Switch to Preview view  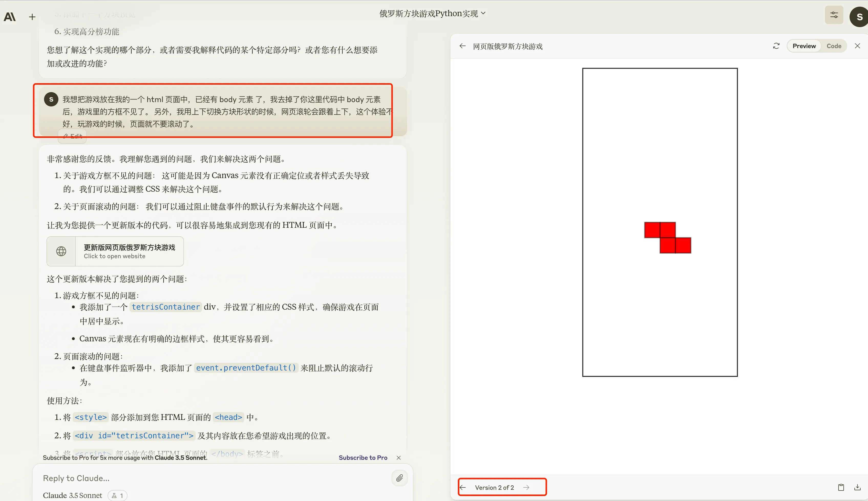point(804,46)
